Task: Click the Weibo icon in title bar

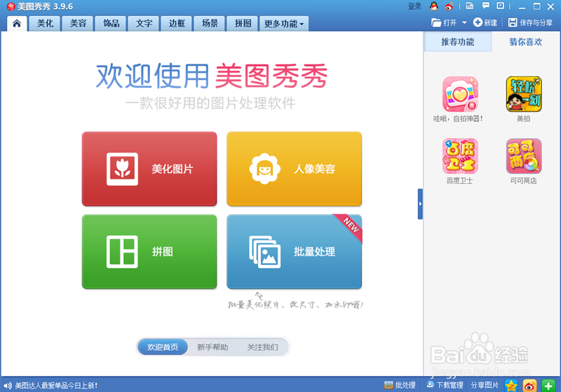Action: 449,6
